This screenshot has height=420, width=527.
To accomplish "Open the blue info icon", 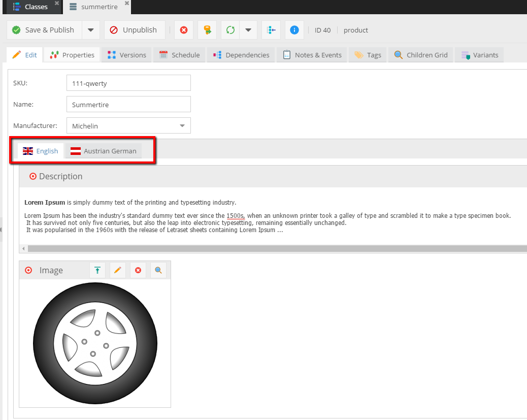I will (x=294, y=30).
